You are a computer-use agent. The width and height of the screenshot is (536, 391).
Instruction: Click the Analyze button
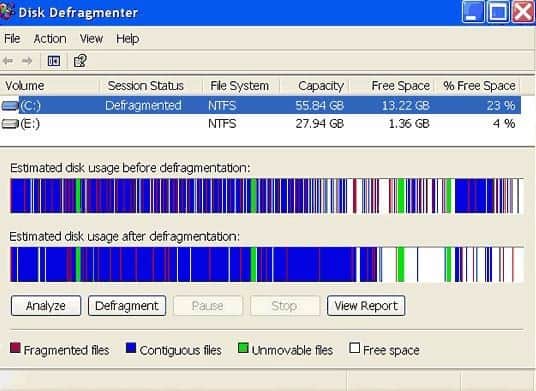pos(46,306)
